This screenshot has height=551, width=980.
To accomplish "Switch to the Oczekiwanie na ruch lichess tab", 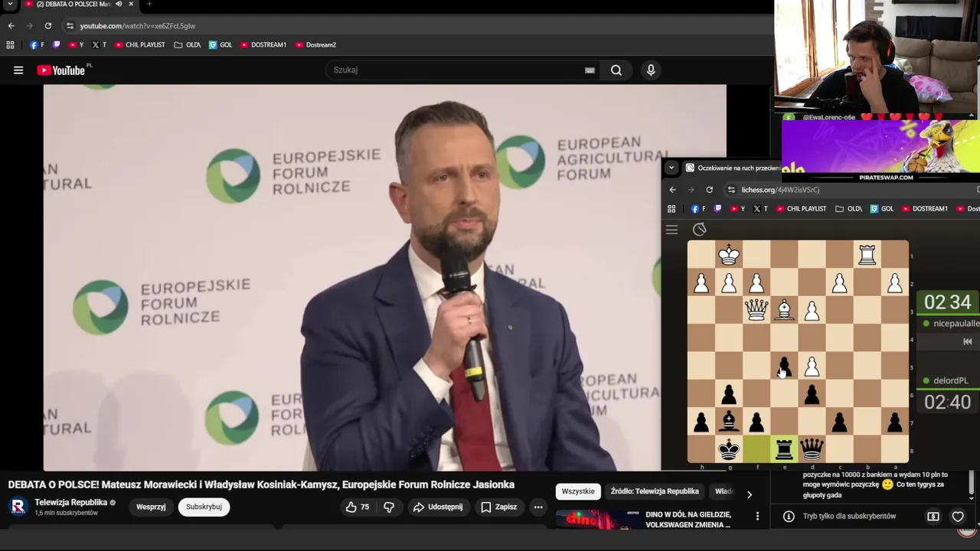I will [x=733, y=168].
